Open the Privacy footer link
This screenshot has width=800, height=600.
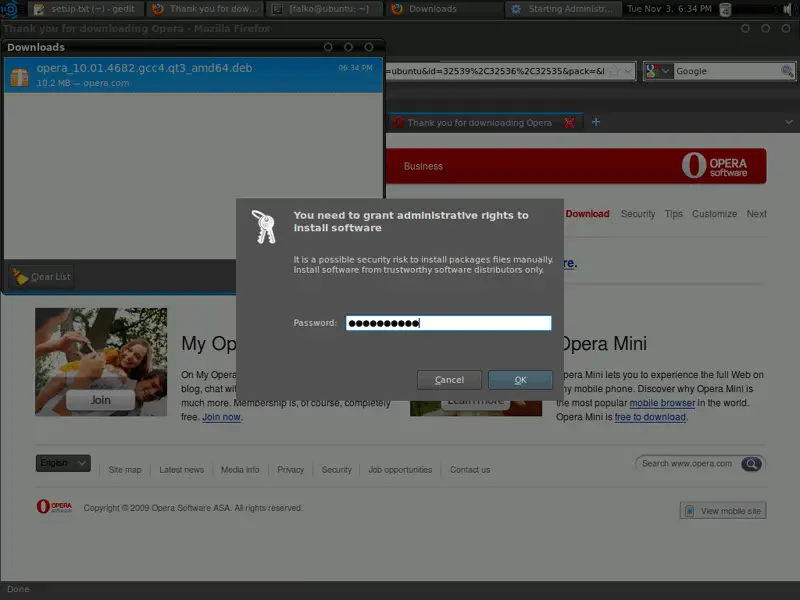pyautogui.click(x=290, y=470)
